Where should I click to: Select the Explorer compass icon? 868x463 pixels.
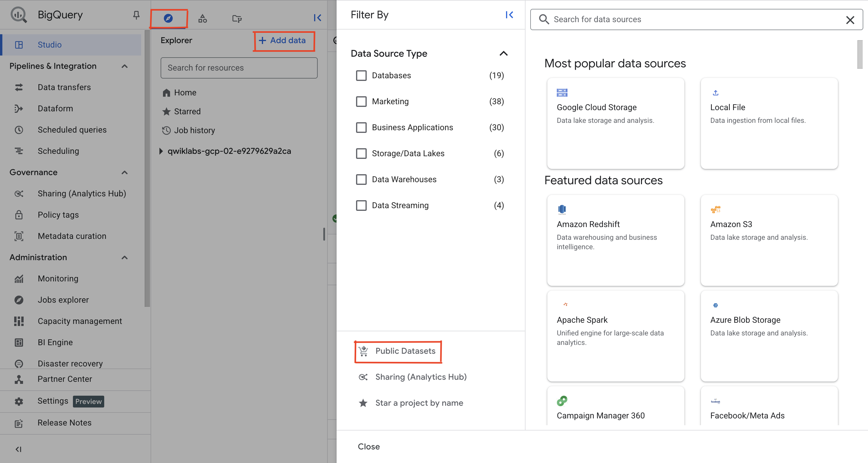pos(168,19)
